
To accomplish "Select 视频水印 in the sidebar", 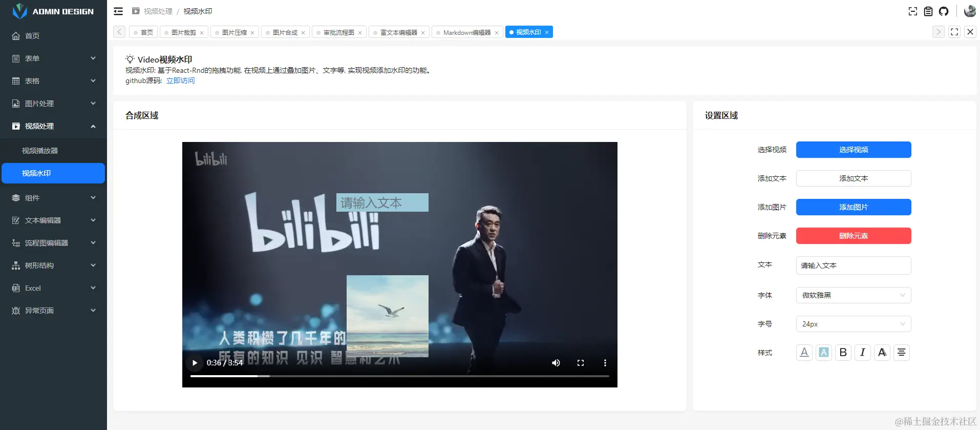I will (x=53, y=173).
